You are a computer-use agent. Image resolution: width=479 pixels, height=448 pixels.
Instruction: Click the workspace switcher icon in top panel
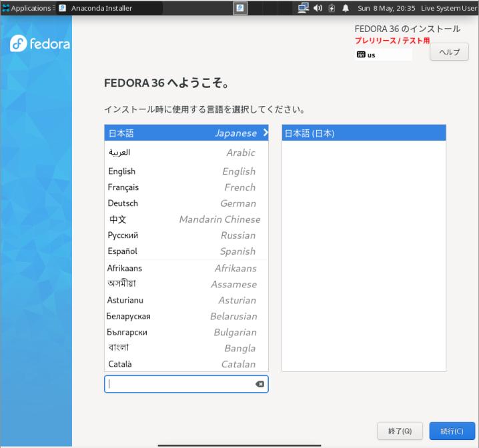click(239, 8)
